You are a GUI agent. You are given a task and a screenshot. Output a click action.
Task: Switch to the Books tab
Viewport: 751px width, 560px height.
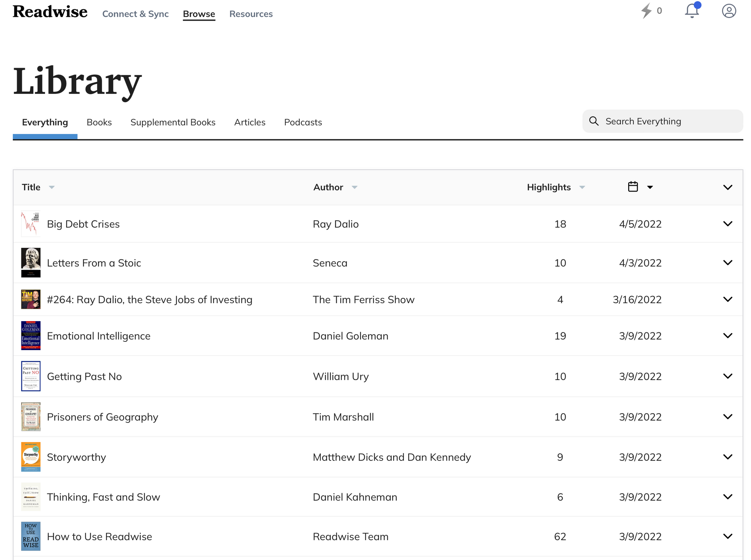tap(99, 122)
